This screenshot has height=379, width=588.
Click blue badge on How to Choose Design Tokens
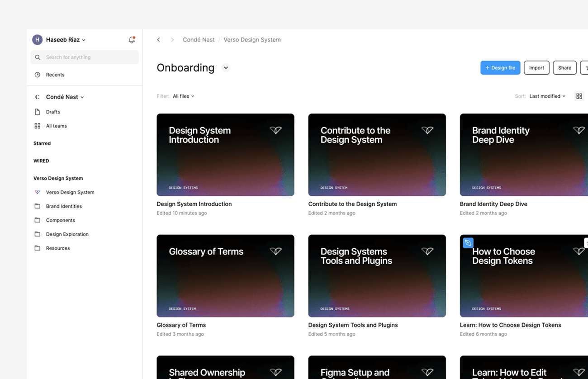[x=468, y=243]
